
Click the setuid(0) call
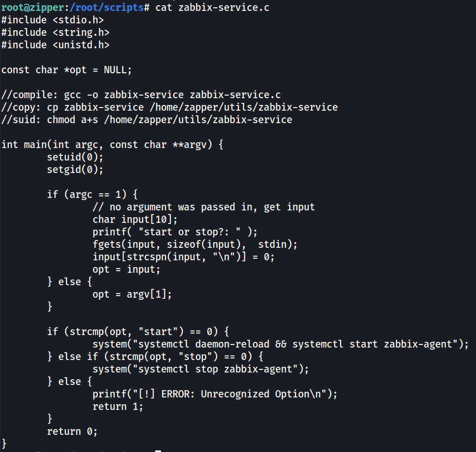click(75, 157)
